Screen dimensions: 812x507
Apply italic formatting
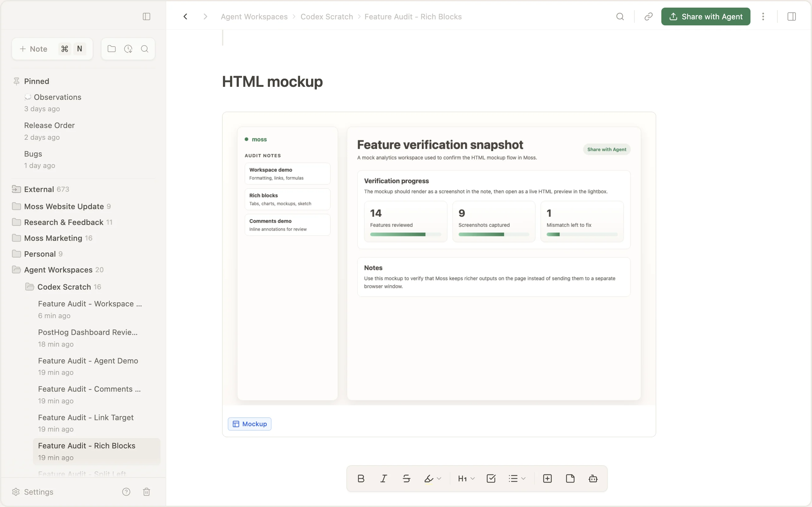point(383,478)
